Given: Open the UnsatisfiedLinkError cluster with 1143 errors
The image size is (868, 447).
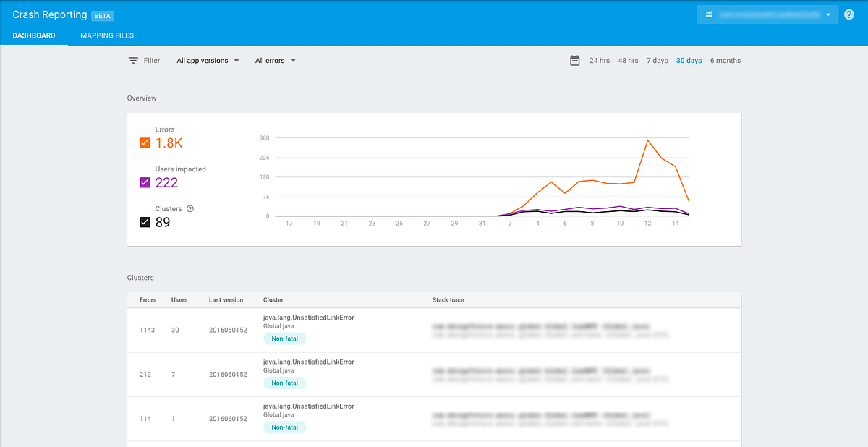Looking at the screenshot, I should [x=309, y=317].
